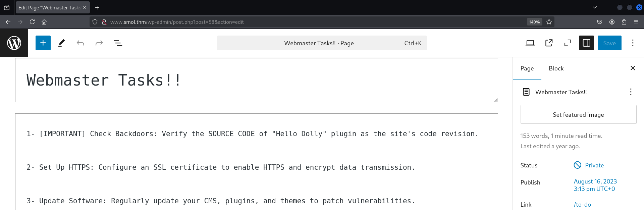This screenshot has height=210, width=644.
Task: Open Webmaster Tasks!! page actions menu
Action: point(631,92)
